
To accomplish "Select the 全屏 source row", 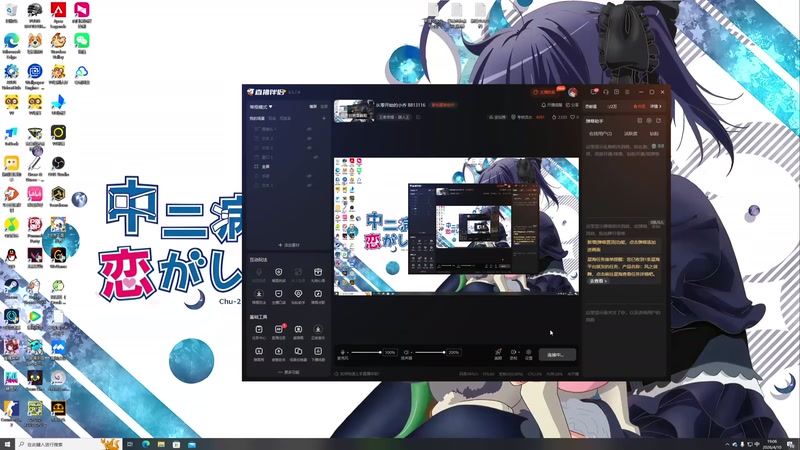I will (289, 167).
